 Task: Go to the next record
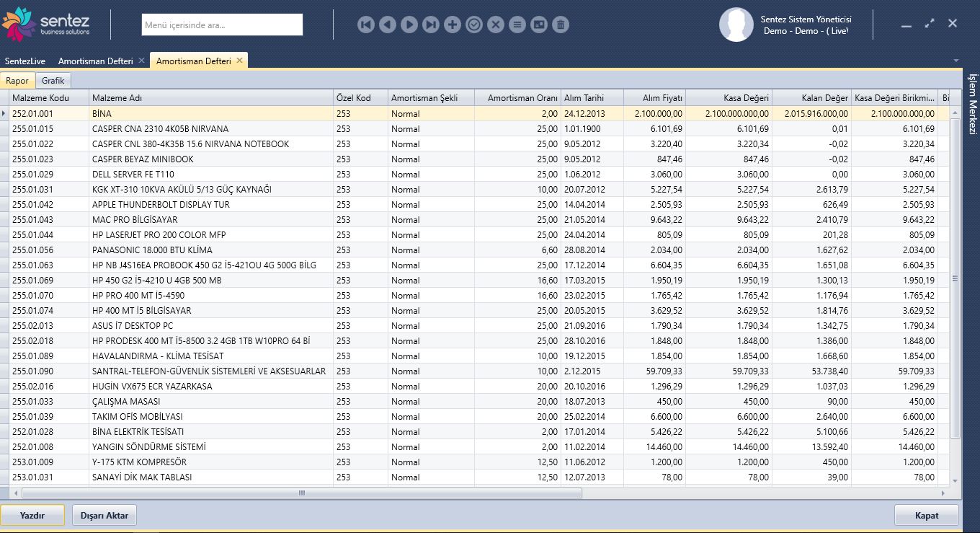click(409, 25)
